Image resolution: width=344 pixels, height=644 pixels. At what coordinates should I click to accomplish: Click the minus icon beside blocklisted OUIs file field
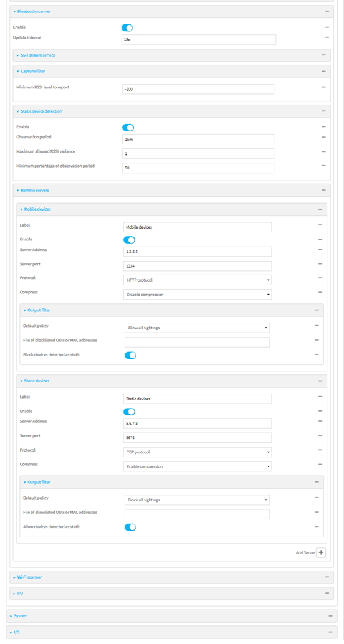click(x=317, y=340)
